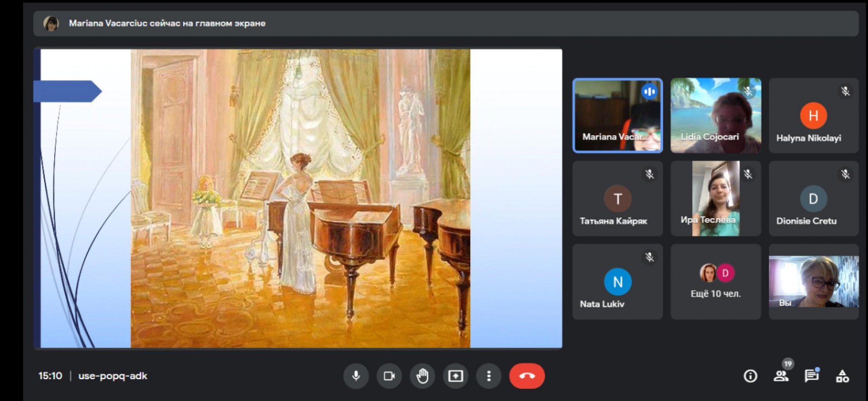
Task: Click the Mariana Vacarciuc main screen notification
Action: [446, 24]
